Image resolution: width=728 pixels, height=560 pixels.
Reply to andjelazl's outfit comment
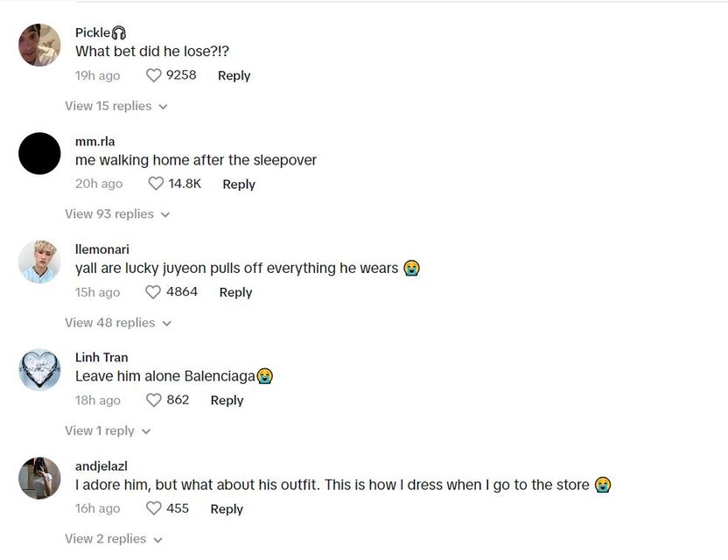tap(227, 509)
